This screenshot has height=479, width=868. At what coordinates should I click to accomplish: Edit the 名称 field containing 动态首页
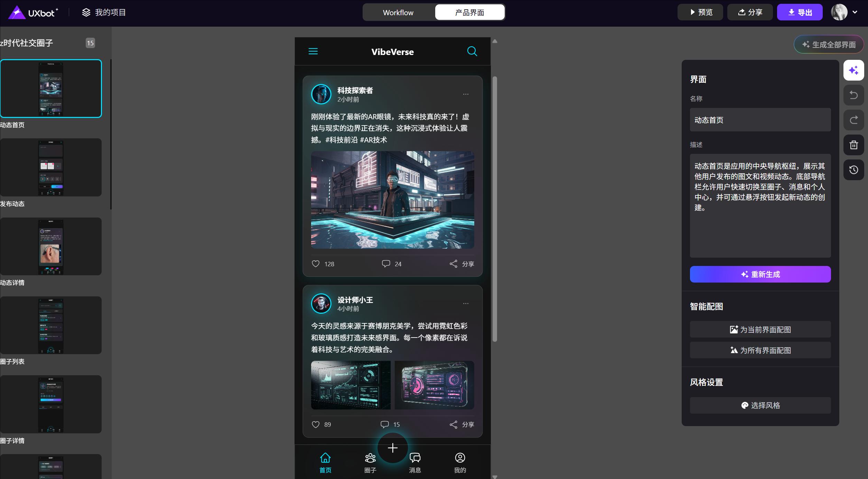pos(760,120)
